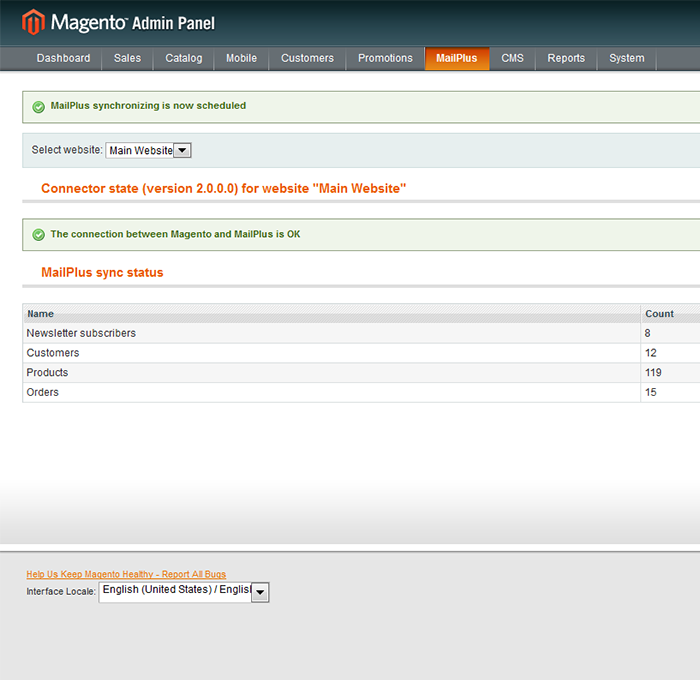Select the MailPlus menu tab

pos(457,58)
